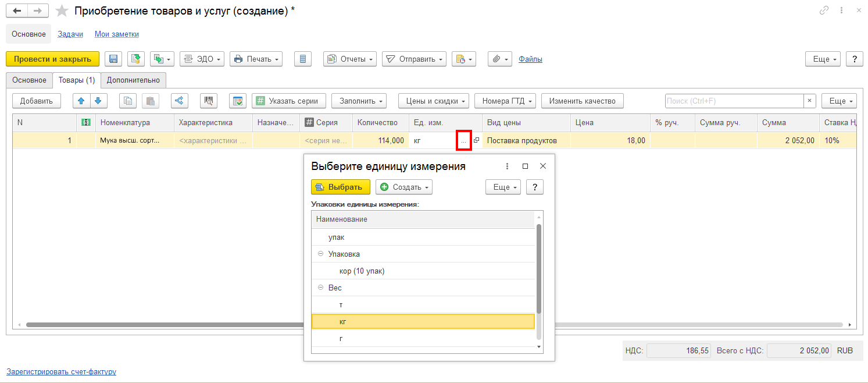Click the barcode search icon
The image size is (868, 383).
(209, 101)
